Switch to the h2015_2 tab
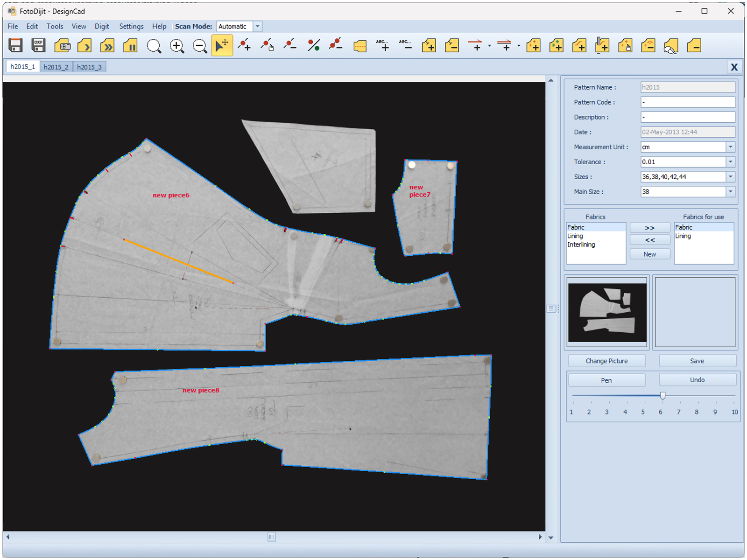Viewport: 747px width, 560px height. tap(56, 67)
